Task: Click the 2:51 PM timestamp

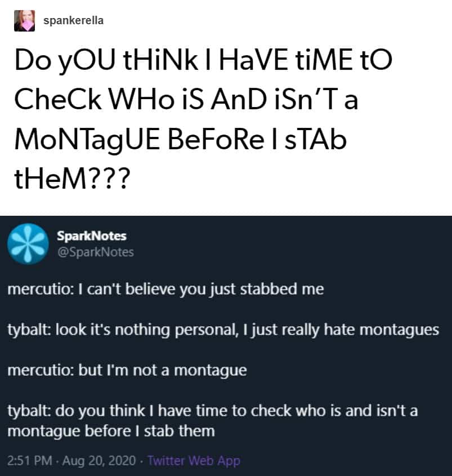Action: [29, 461]
